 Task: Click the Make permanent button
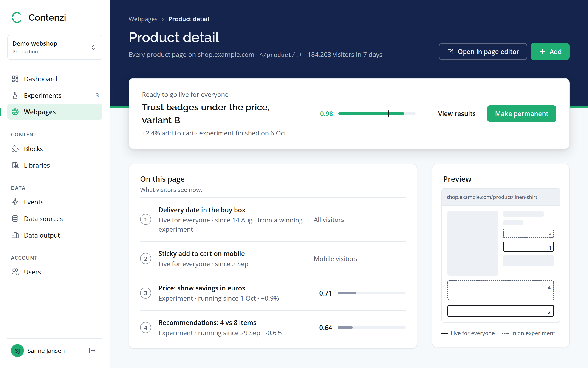(x=521, y=114)
